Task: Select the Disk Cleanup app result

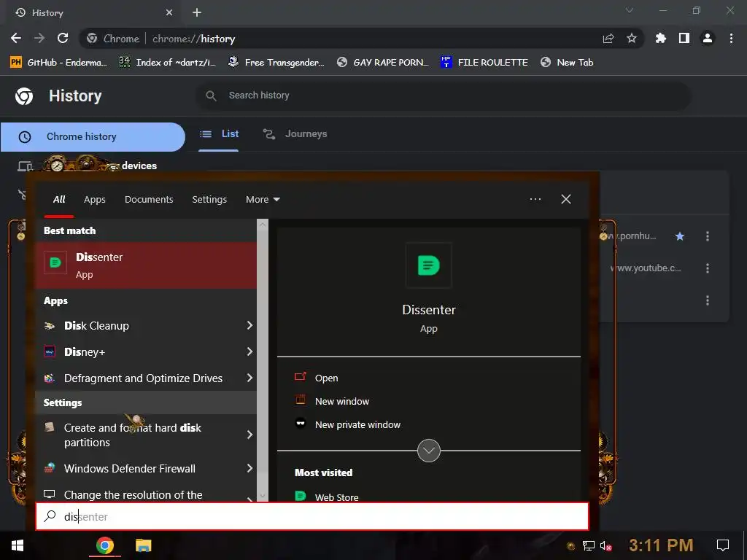Action: coord(139,326)
